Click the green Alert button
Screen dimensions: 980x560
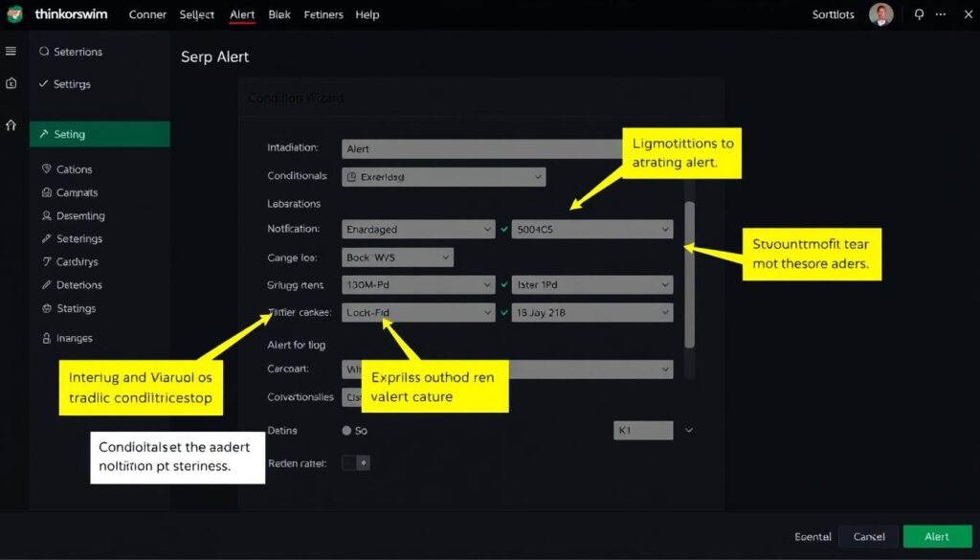point(937,537)
